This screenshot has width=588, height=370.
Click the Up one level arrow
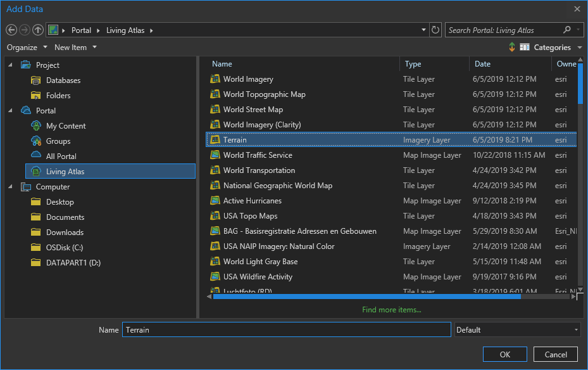pos(38,30)
